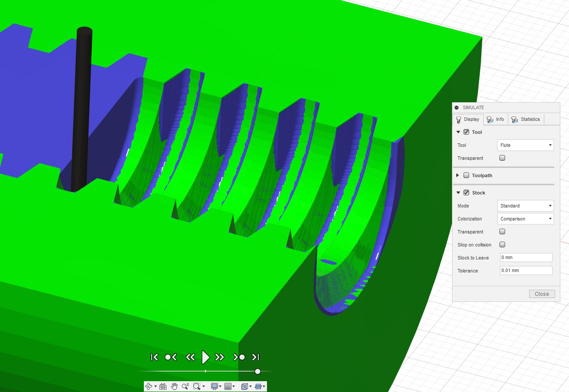This screenshot has width=569, height=392.
Task: Open the Zoom Window options arrow
Action: click(x=203, y=386)
